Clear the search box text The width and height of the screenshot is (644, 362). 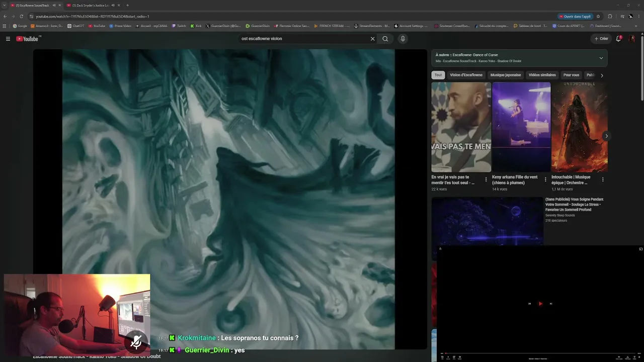coord(373,39)
